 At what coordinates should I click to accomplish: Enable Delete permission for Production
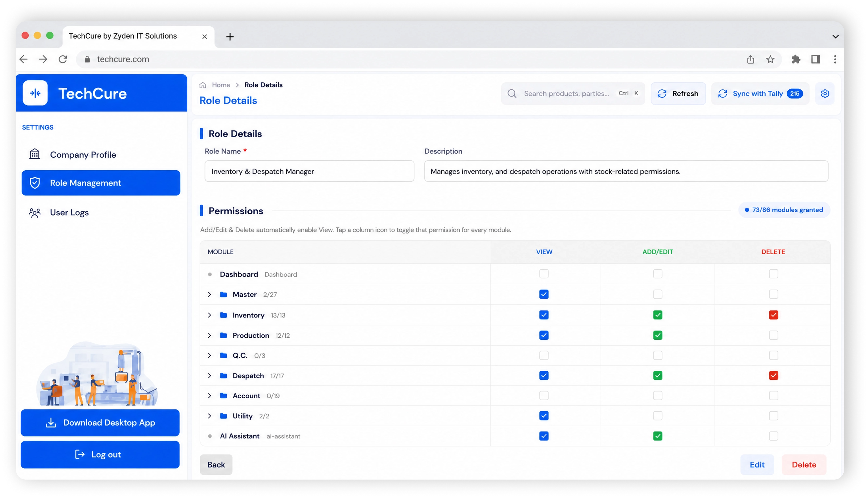click(x=773, y=335)
